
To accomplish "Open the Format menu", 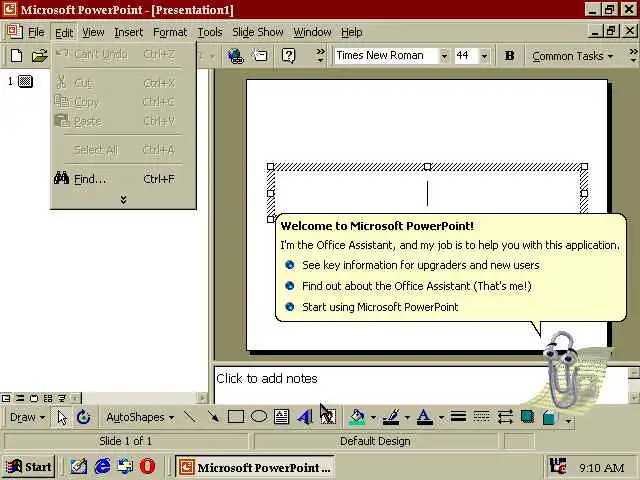I will tap(170, 32).
